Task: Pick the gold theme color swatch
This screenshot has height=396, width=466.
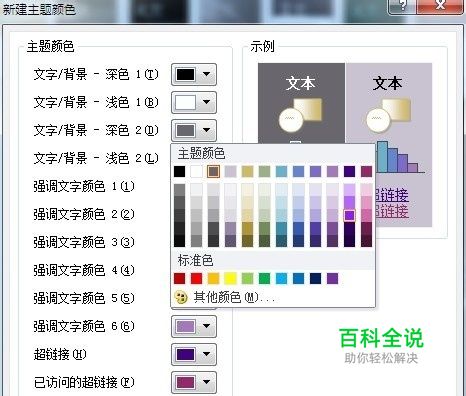Action: click(247, 172)
